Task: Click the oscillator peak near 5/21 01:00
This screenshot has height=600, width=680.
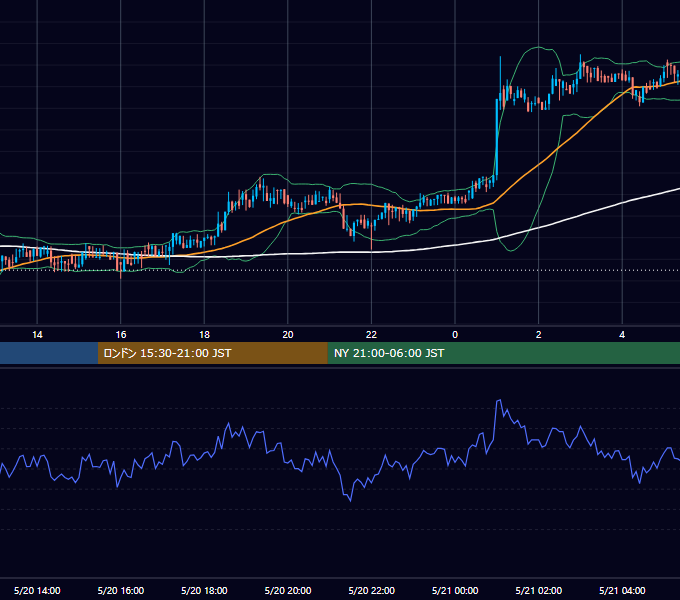Action: pyautogui.click(x=499, y=401)
